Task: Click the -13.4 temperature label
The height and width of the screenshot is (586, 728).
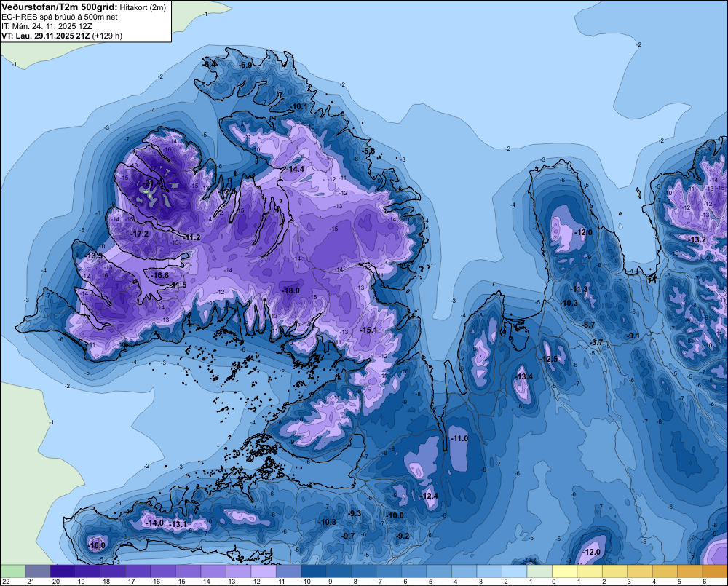Action: point(524,376)
